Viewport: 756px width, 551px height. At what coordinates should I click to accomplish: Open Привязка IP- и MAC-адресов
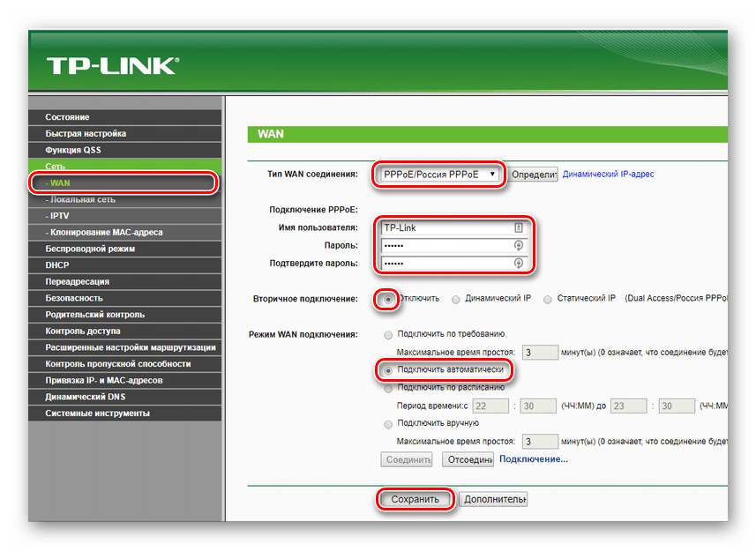click(x=125, y=380)
